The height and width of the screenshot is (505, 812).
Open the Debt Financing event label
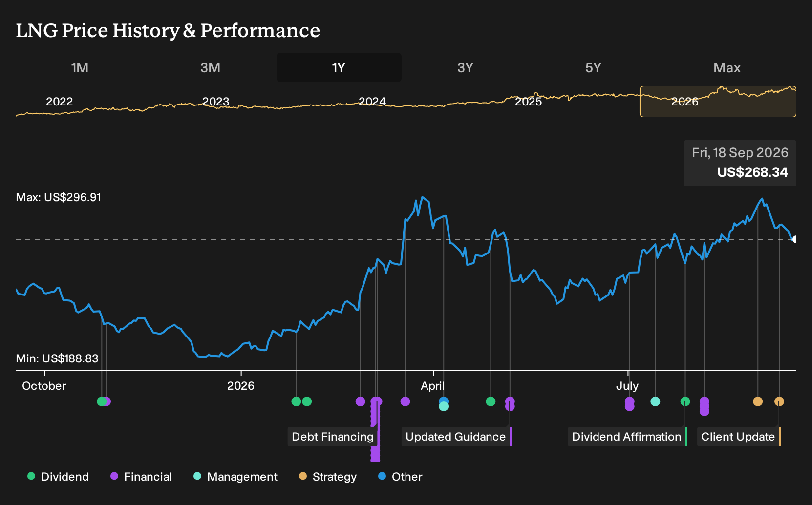pyautogui.click(x=333, y=437)
